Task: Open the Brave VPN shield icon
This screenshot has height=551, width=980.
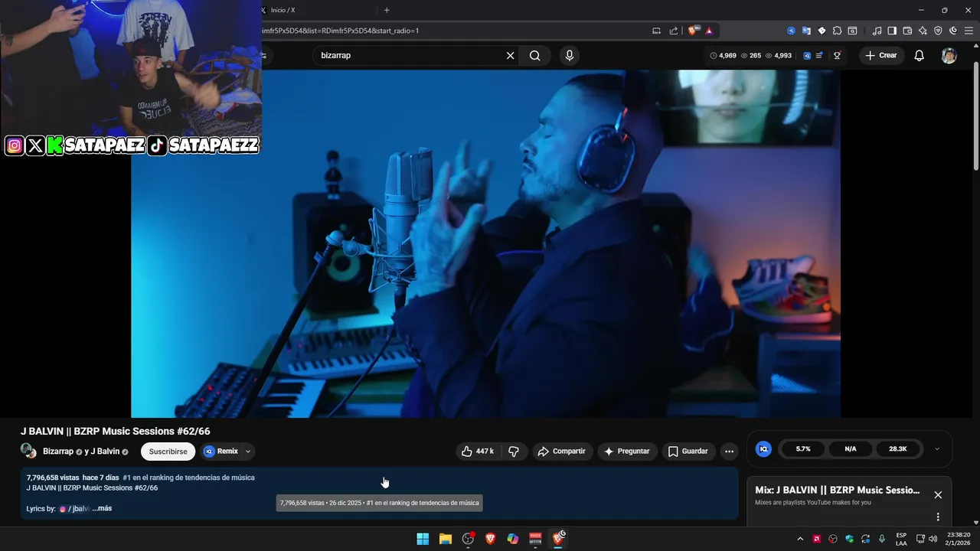Action: (938, 31)
